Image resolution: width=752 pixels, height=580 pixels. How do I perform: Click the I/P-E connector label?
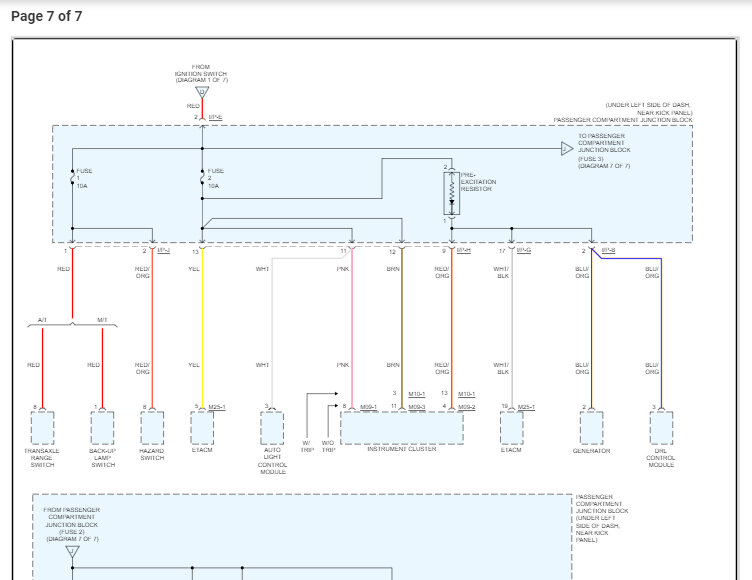[x=215, y=117]
